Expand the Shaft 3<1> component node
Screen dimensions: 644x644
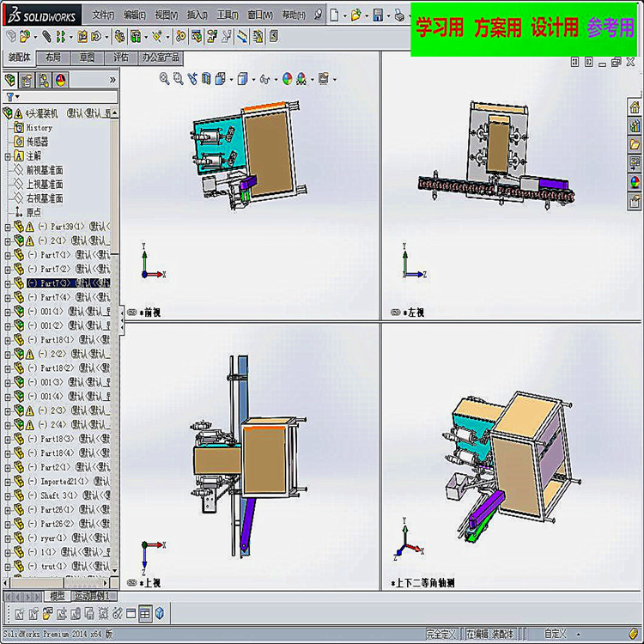coord(8,496)
